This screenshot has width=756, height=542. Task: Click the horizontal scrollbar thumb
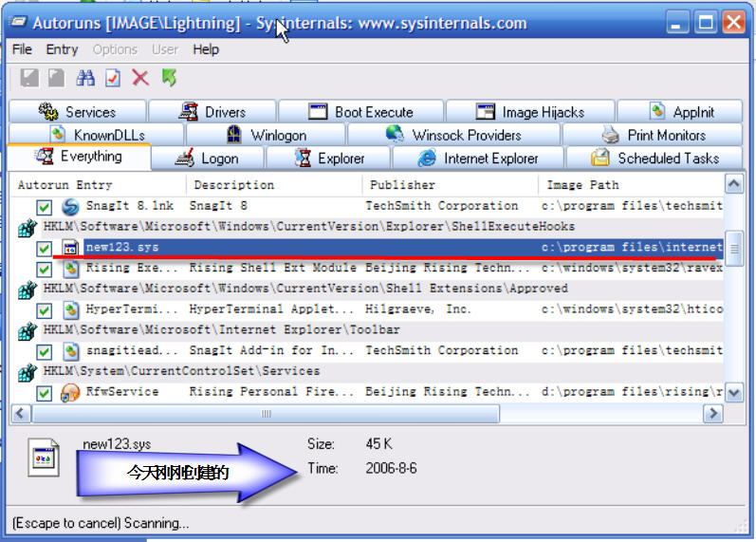click(x=266, y=414)
